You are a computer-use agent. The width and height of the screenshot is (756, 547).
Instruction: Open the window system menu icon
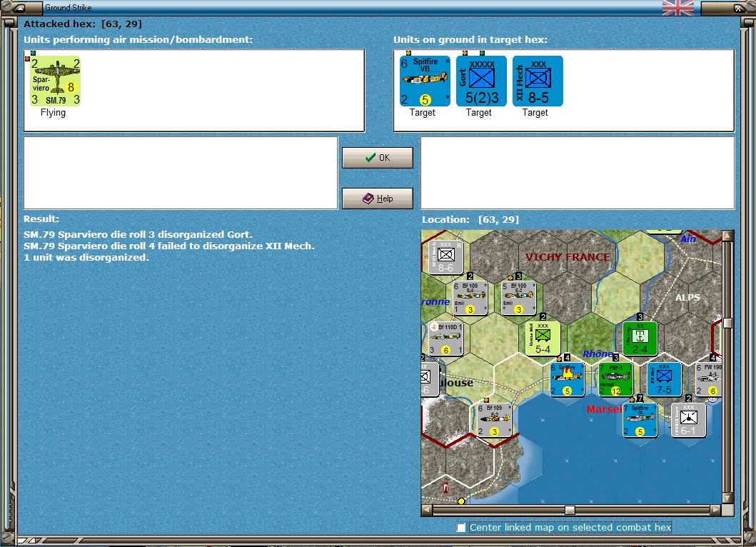point(19,8)
